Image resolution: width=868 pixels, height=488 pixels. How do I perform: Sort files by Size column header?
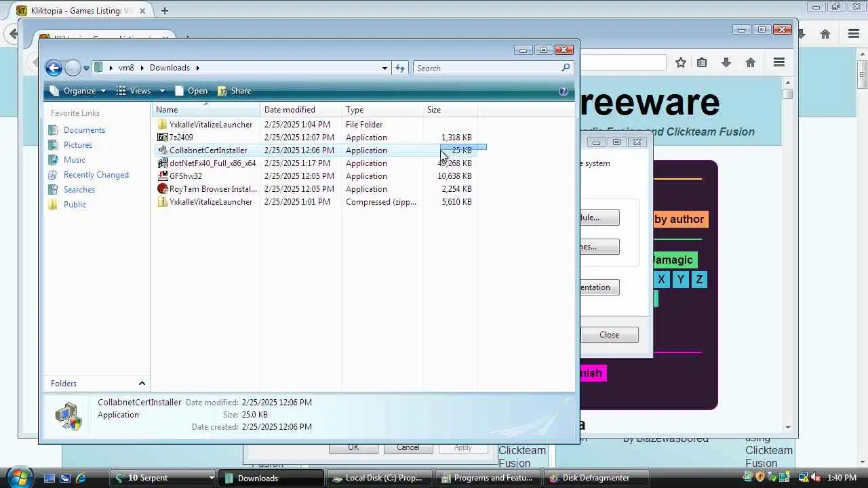coord(450,110)
